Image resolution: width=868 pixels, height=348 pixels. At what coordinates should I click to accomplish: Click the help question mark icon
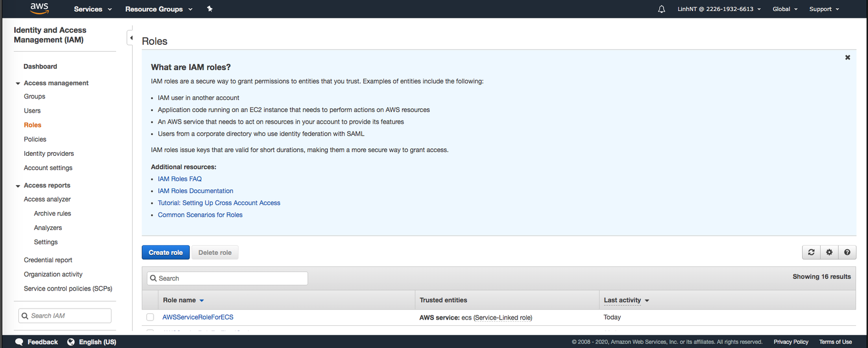847,252
